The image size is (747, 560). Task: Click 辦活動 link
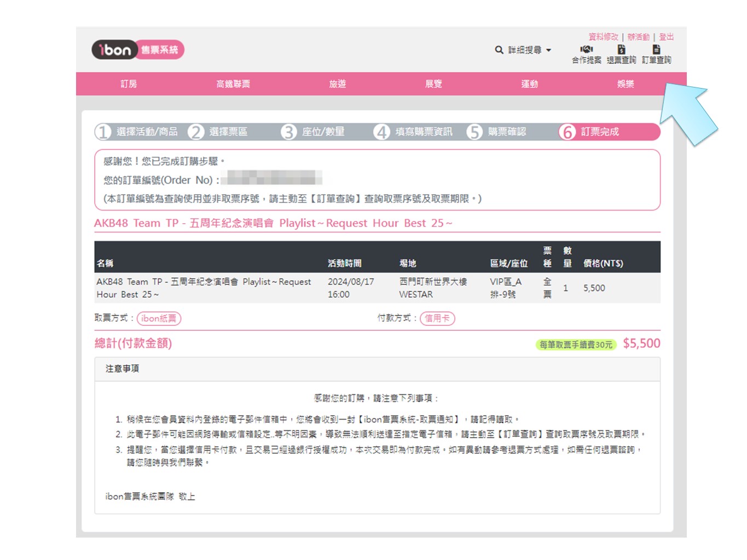point(638,37)
